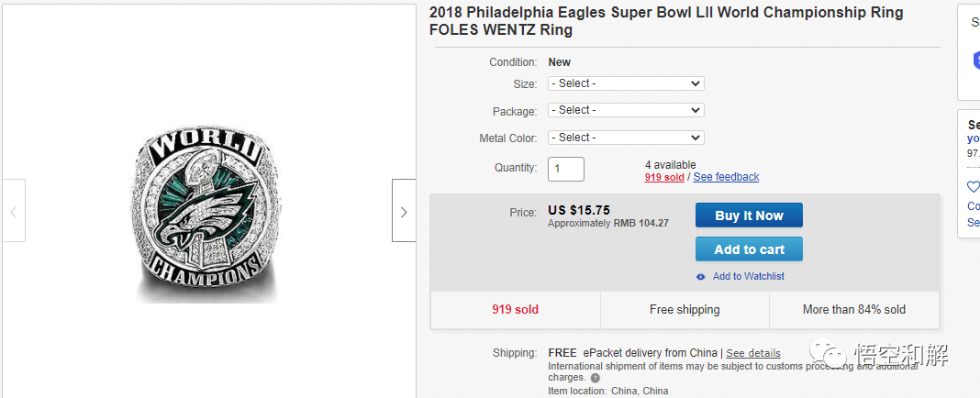Click the Add to cart button
This screenshot has height=398, width=980.
749,249
